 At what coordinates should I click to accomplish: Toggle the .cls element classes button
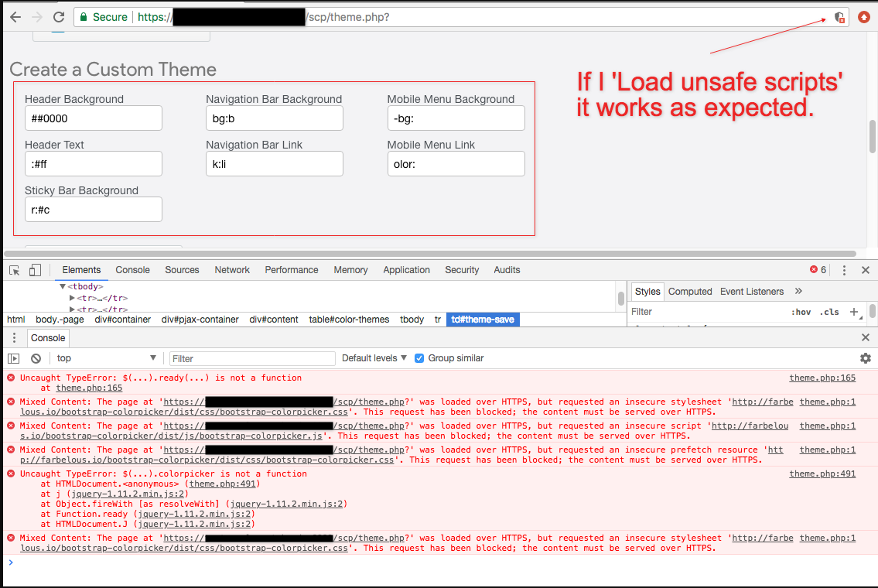pyautogui.click(x=830, y=312)
